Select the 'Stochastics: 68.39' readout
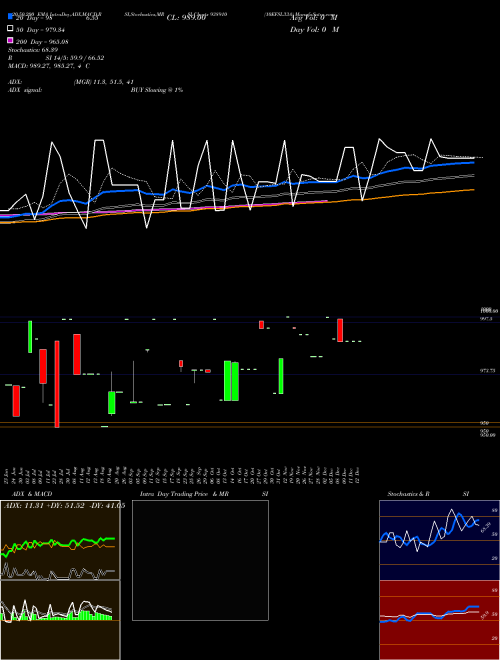Image resolution: width=500 pixels, height=660 pixels. coord(33,50)
